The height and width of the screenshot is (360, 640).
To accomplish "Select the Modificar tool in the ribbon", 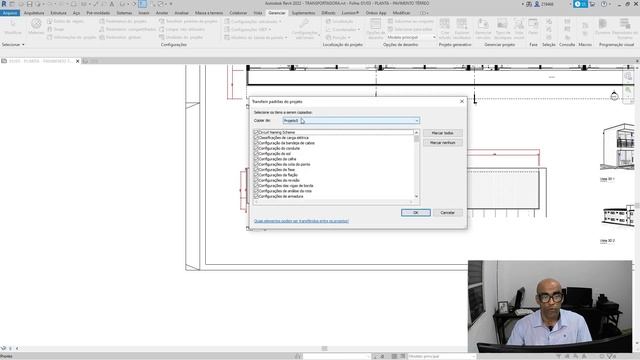I will (13, 27).
